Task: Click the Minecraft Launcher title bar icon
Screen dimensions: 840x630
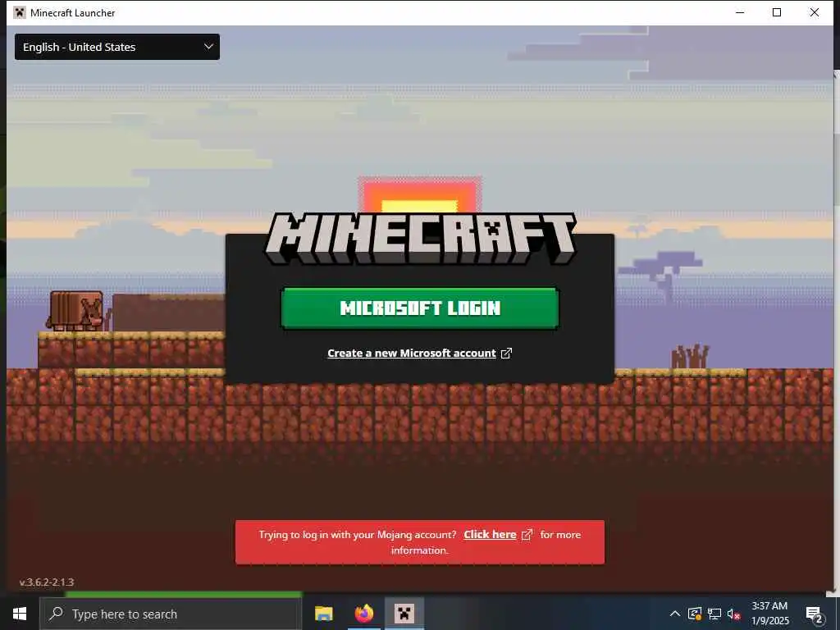Action: [x=20, y=12]
